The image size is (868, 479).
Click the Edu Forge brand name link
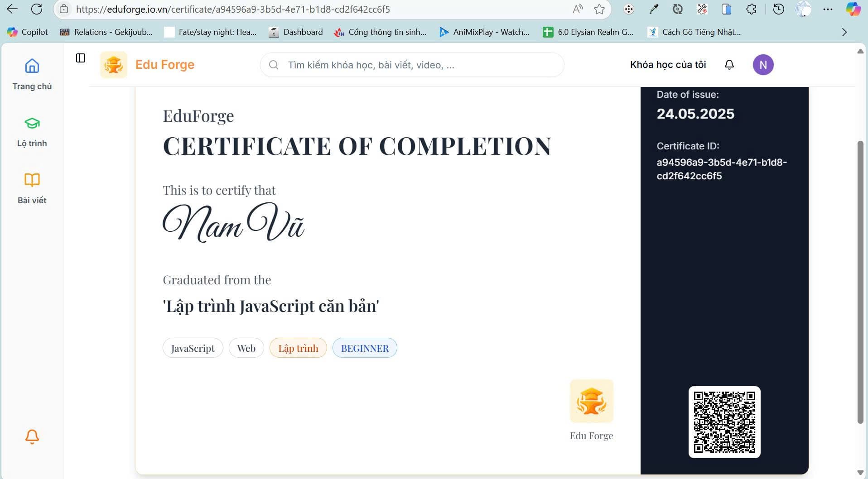pyautogui.click(x=165, y=65)
